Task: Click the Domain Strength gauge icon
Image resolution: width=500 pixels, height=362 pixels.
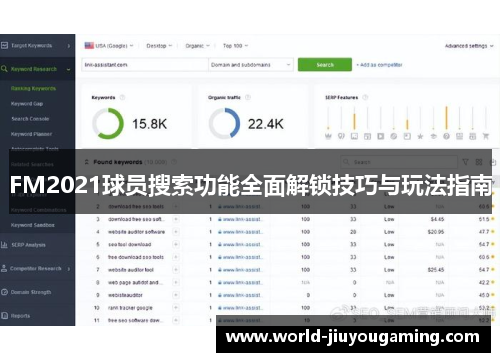Action: coord(4,292)
